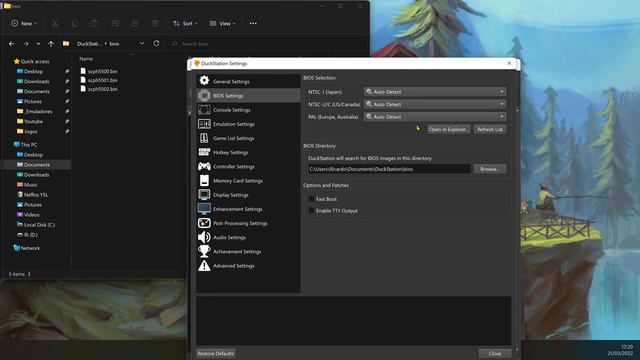Go back in File Explorer
The height and width of the screenshot is (360, 640).
pyautogui.click(x=11, y=44)
